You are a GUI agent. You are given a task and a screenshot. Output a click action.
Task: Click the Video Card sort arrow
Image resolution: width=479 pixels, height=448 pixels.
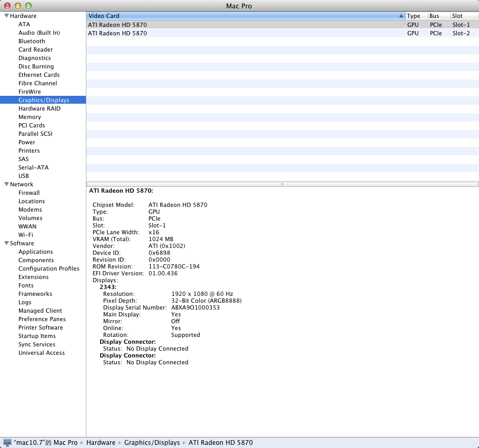point(401,16)
